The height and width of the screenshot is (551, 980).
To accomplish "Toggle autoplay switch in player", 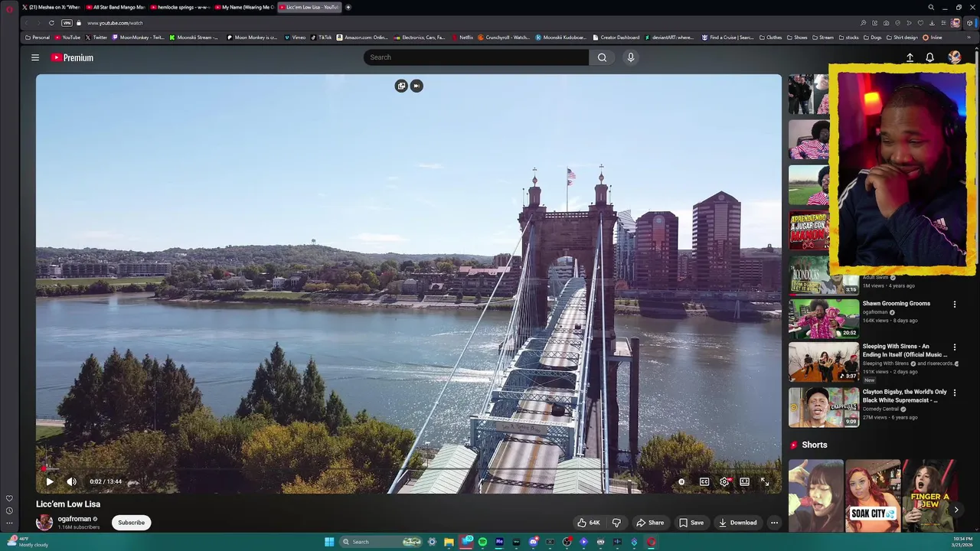I will tap(681, 482).
